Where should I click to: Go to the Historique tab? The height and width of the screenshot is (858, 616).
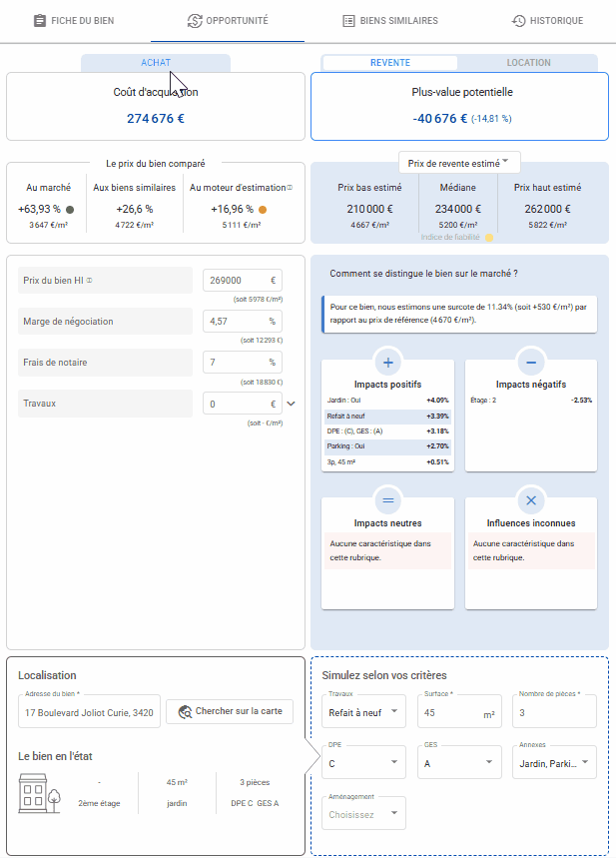click(x=547, y=21)
